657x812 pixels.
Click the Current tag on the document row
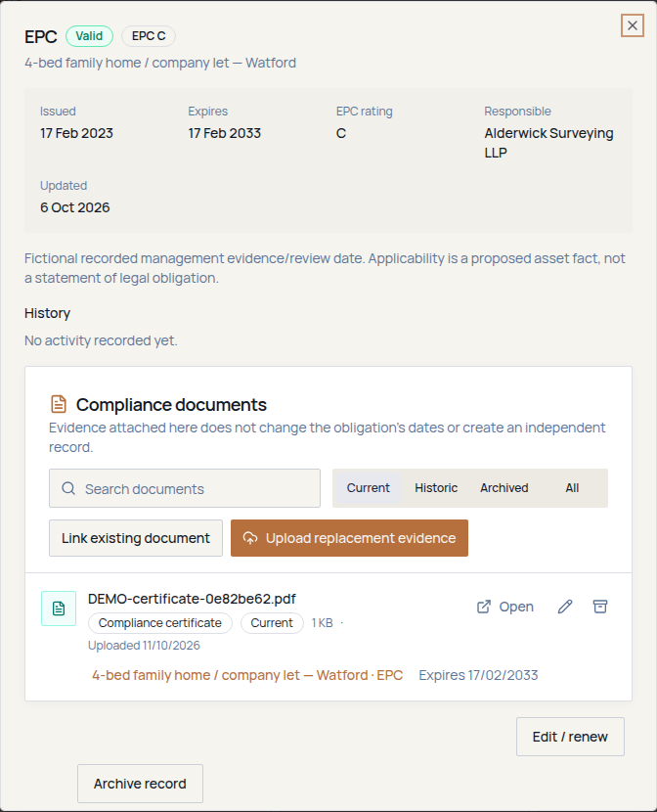point(272,623)
